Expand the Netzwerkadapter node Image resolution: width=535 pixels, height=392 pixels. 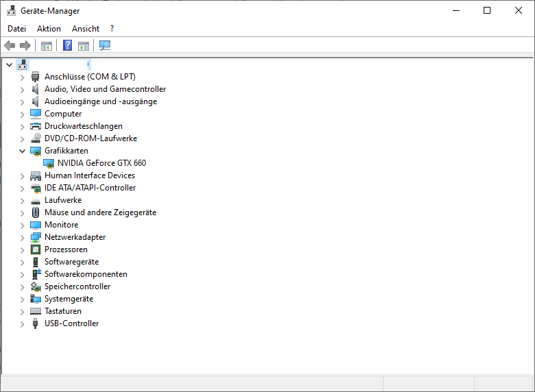[23, 237]
